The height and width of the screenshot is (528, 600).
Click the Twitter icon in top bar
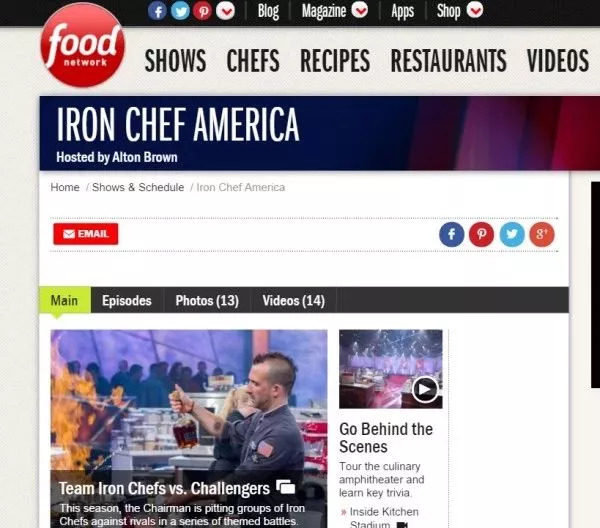click(180, 11)
